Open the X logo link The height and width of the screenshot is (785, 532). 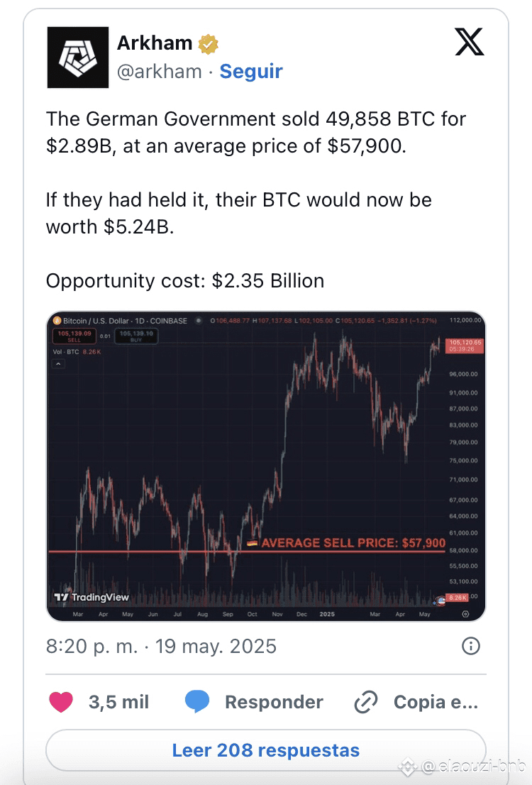click(469, 42)
